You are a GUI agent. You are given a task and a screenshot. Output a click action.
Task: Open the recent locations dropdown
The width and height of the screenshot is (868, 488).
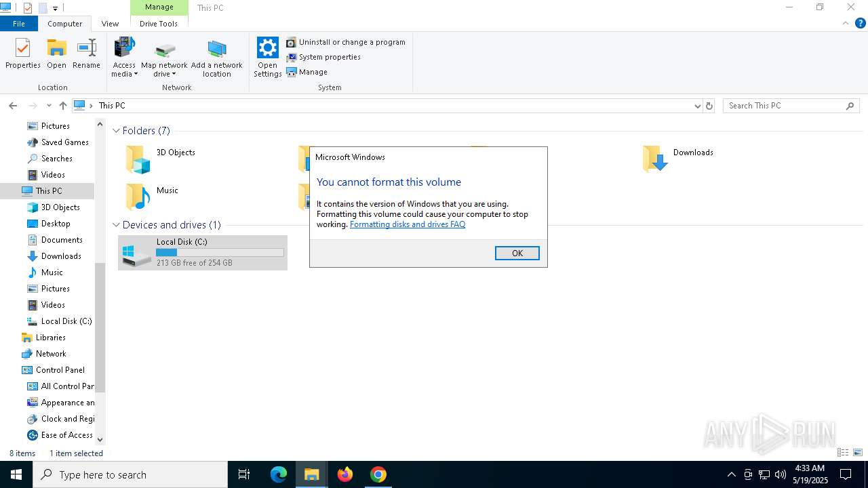pos(49,106)
